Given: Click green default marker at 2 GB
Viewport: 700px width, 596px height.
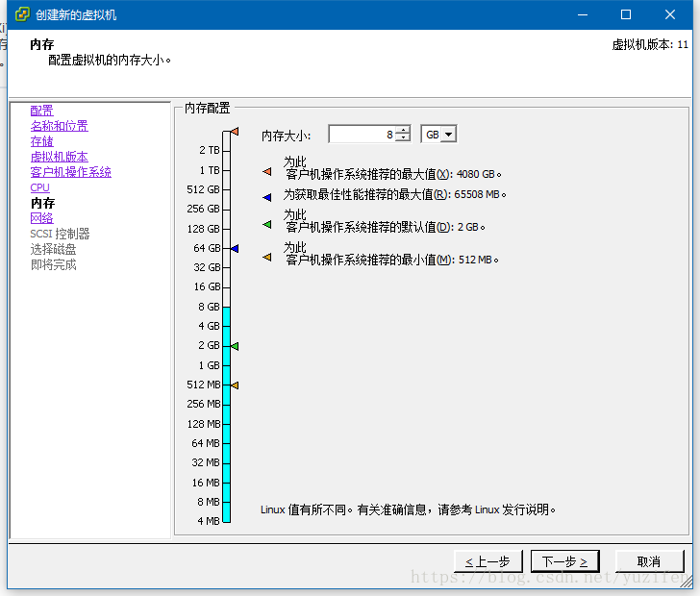Looking at the screenshot, I should pyautogui.click(x=235, y=346).
